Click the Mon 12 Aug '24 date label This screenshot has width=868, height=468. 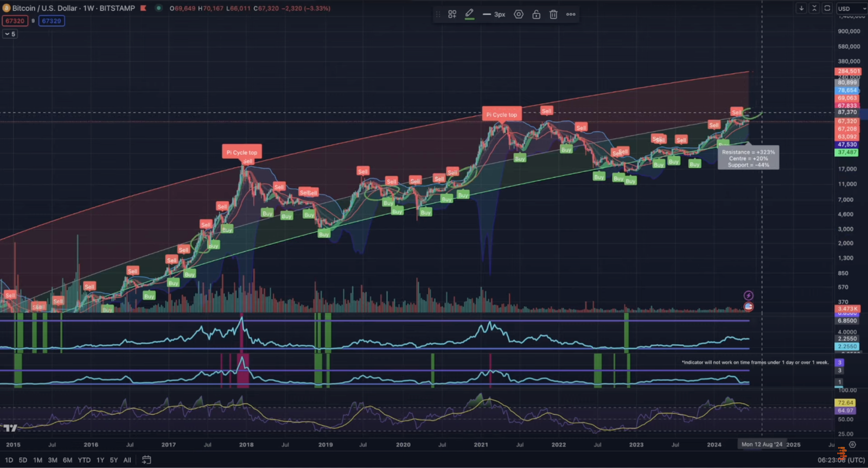pos(762,445)
